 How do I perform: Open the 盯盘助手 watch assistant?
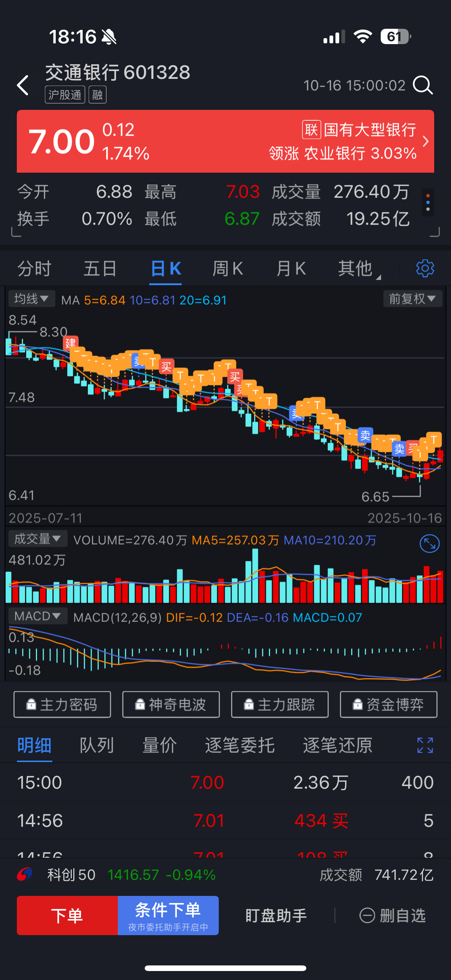coord(276,915)
